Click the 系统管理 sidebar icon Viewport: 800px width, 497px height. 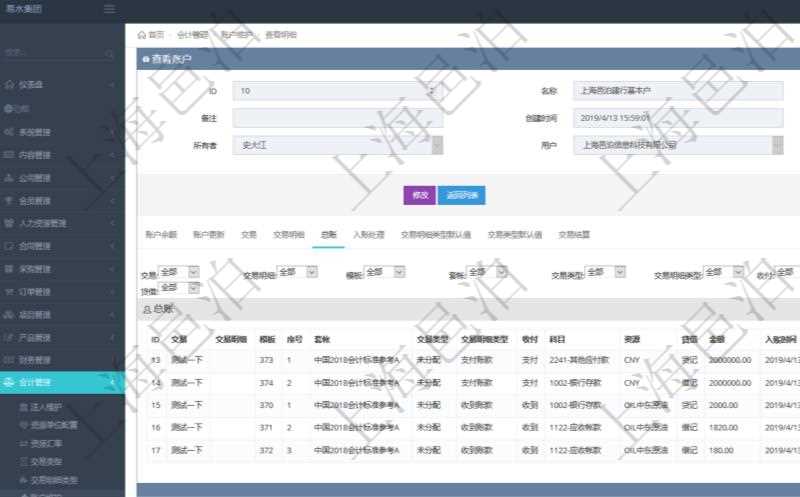click(9, 132)
